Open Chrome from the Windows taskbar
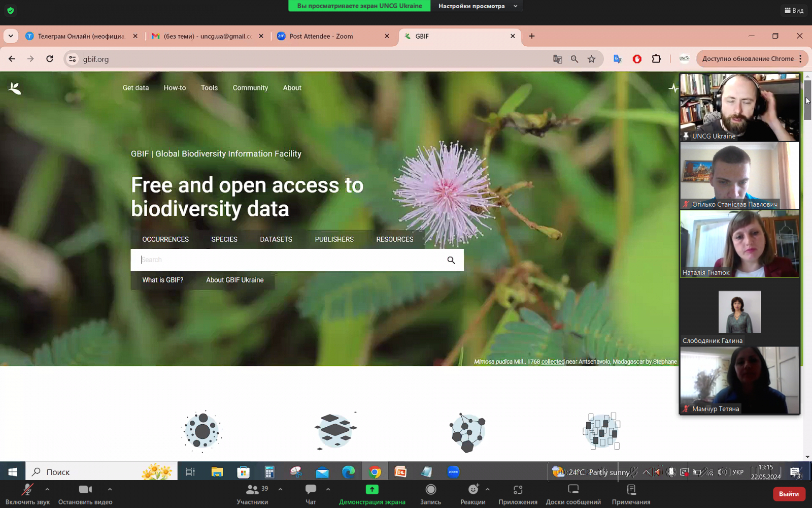The width and height of the screenshot is (812, 508). 375,472
